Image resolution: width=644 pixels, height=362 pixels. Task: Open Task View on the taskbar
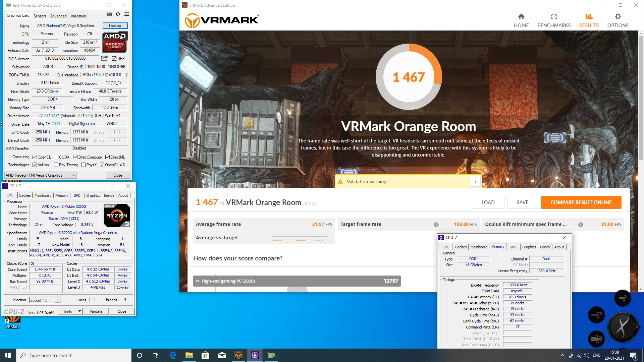(x=156, y=355)
